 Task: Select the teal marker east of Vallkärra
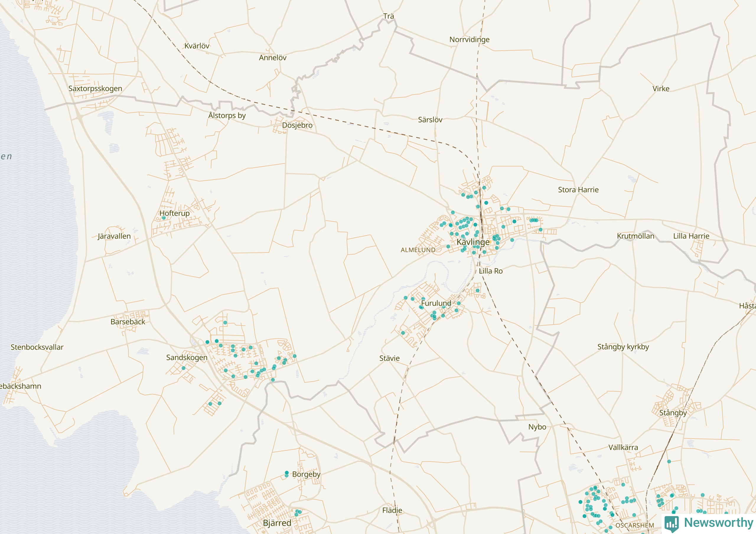pyautogui.click(x=669, y=462)
